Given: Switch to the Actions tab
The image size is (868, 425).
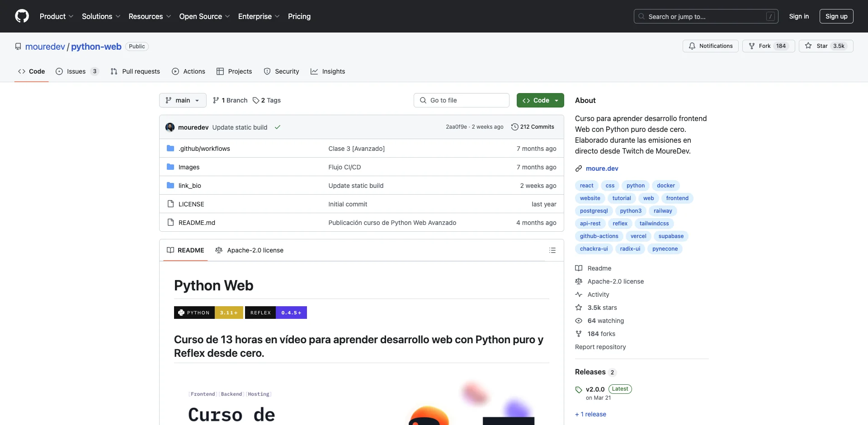Looking at the screenshot, I should coord(189,71).
